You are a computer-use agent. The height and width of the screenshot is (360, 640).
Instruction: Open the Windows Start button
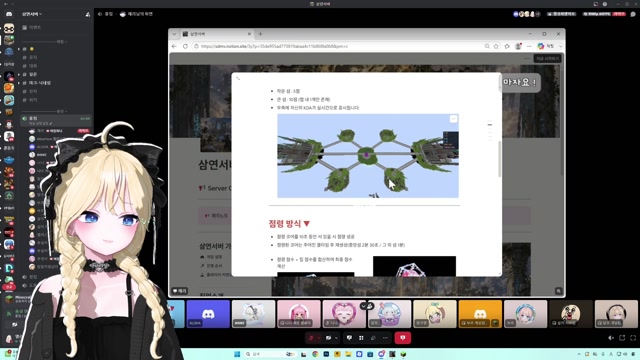point(237,354)
